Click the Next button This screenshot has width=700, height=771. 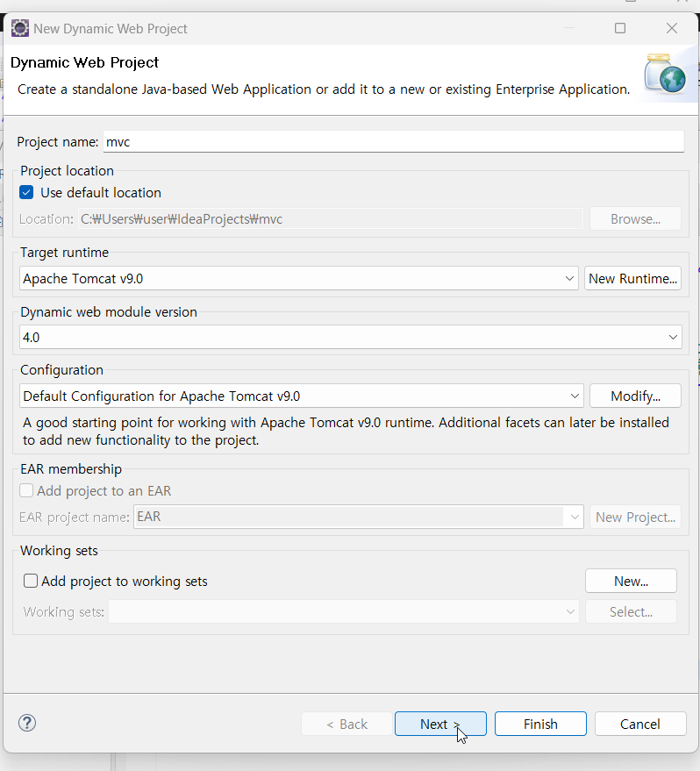click(x=440, y=724)
